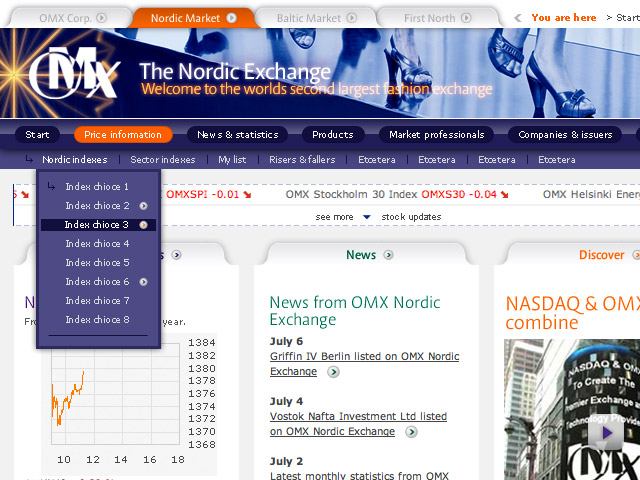Open Companies & issuers navigation item
This screenshot has height=480, width=640.
(565, 135)
